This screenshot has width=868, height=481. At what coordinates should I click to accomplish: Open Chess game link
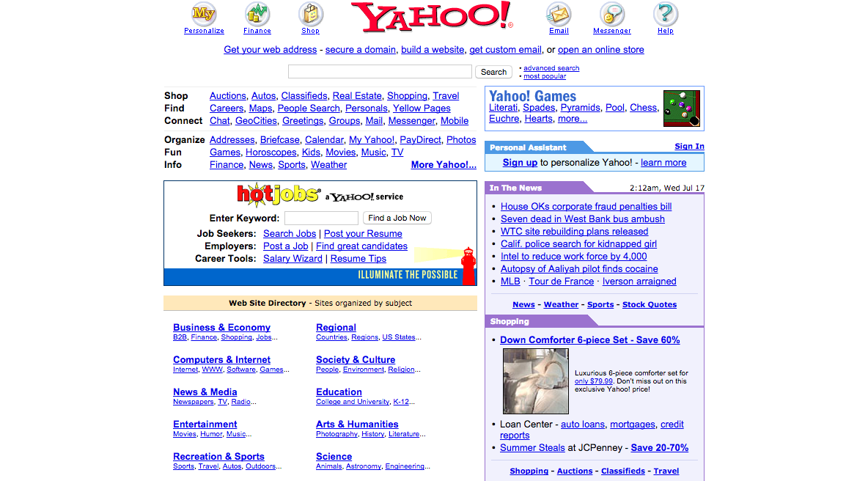pyautogui.click(x=643, y=108)
